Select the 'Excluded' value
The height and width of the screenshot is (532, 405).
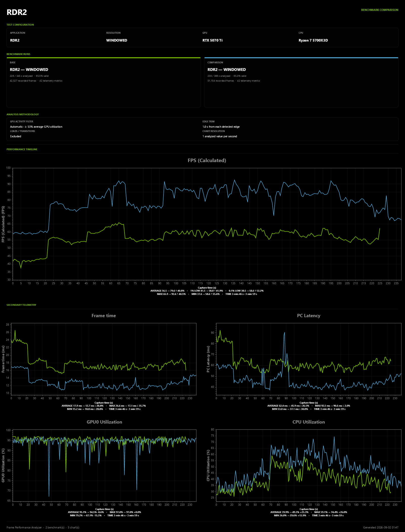tap(16, 136)
